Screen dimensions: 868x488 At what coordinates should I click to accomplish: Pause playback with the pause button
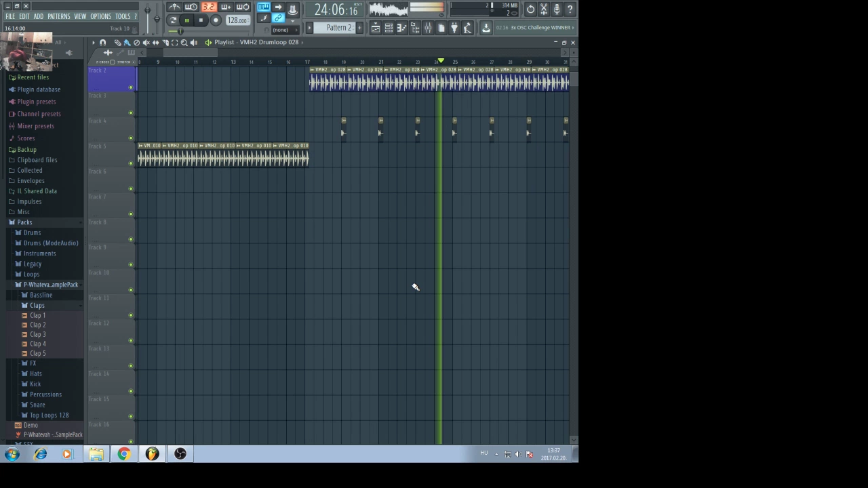pos(187,20)
